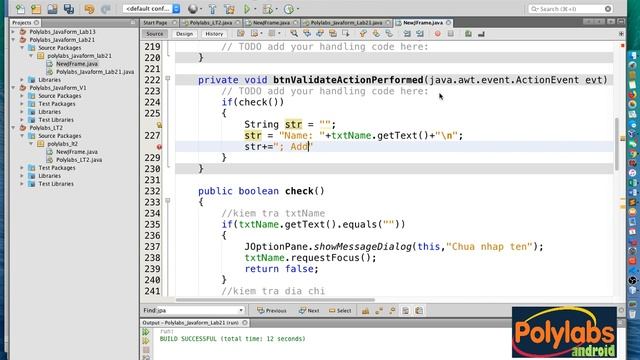The image size is (640, 360).
Task: Click code fold marker at line 222
Action: tap(167, 78)
